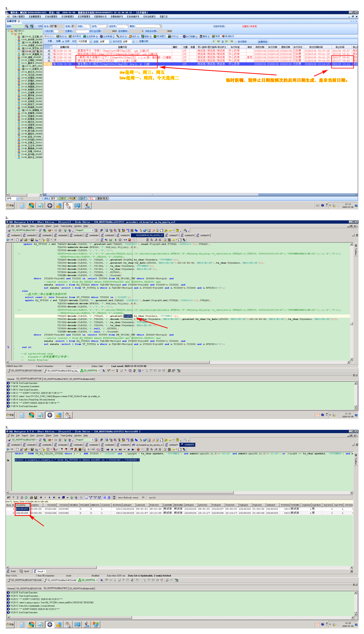Click the 皮试 toolbar icon
This screenshot has width=364, height=634.
coord(118,37)
